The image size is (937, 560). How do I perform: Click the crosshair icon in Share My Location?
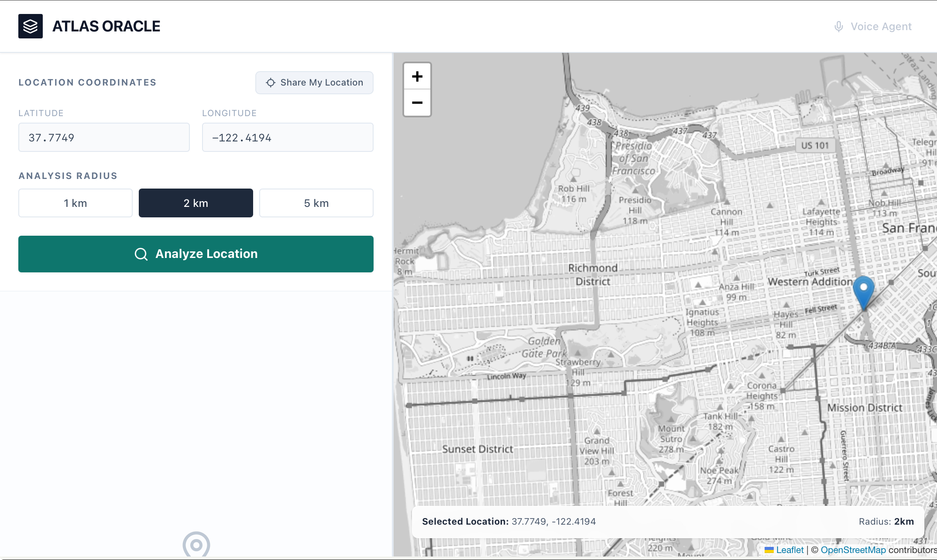271,82
